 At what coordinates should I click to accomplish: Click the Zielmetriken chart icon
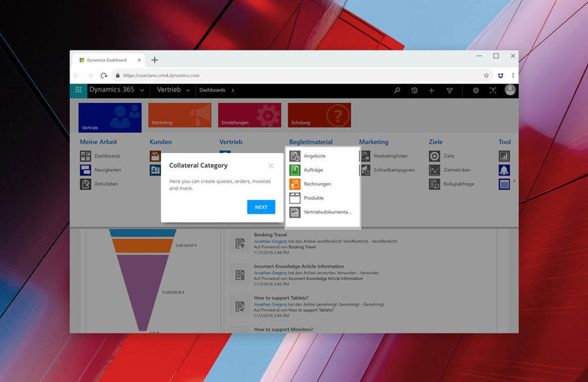[434, 170]
